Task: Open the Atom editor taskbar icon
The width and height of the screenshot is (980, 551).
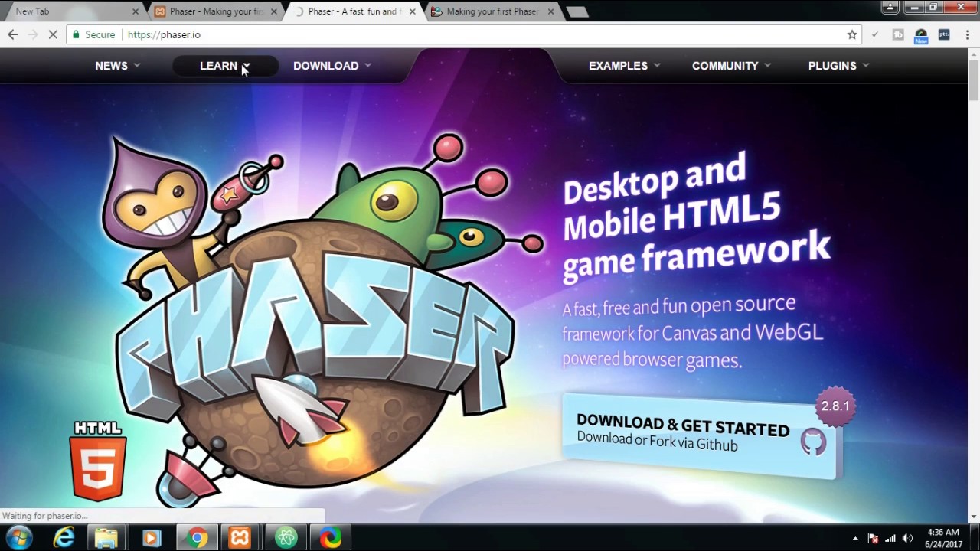Action: click(286, 538)
